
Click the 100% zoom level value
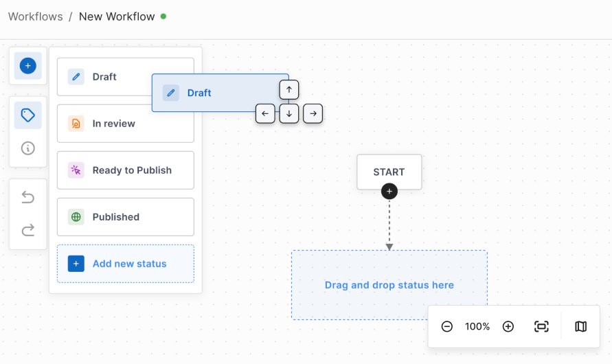point(477,326)
